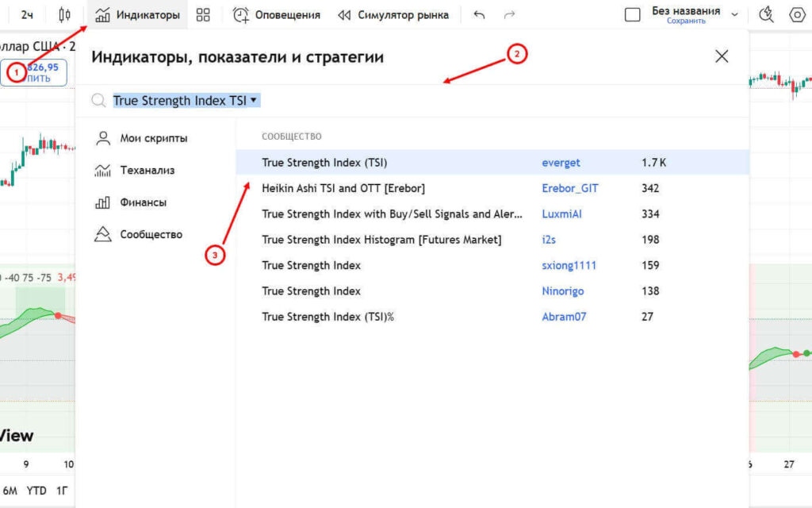Click the Сохранить link

(x=685, y=20)
